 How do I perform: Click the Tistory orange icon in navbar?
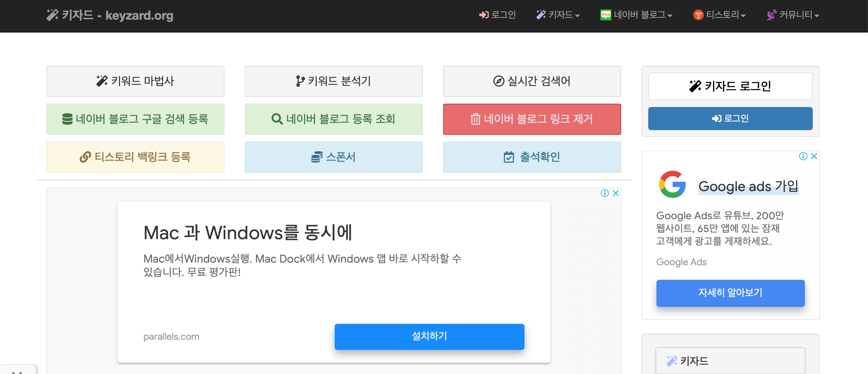(x=698, y=15)
